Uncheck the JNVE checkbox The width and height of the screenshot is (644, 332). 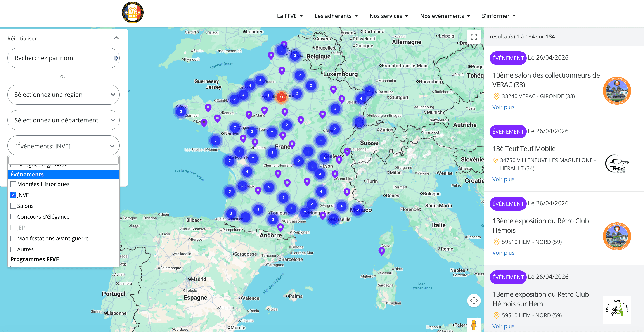(x=13, y=195)
